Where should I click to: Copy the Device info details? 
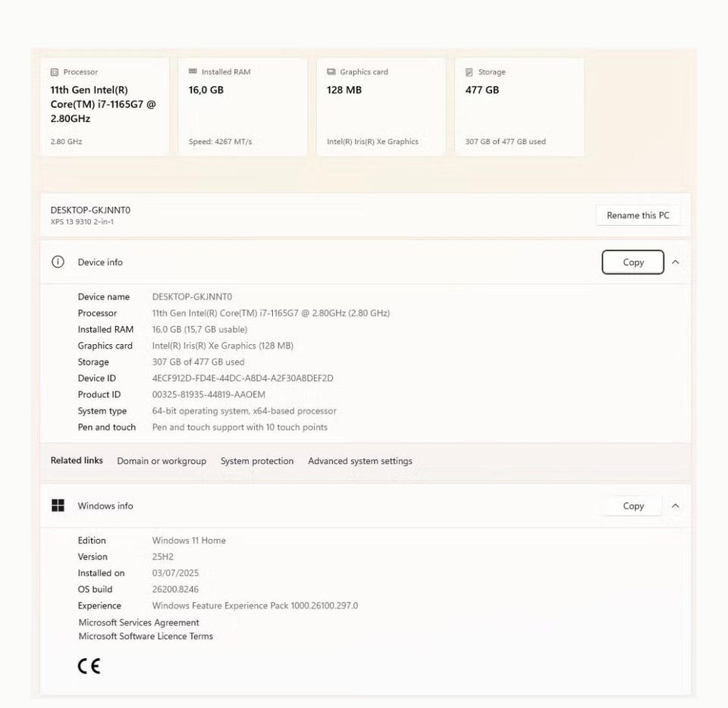[x=632, y=262]
